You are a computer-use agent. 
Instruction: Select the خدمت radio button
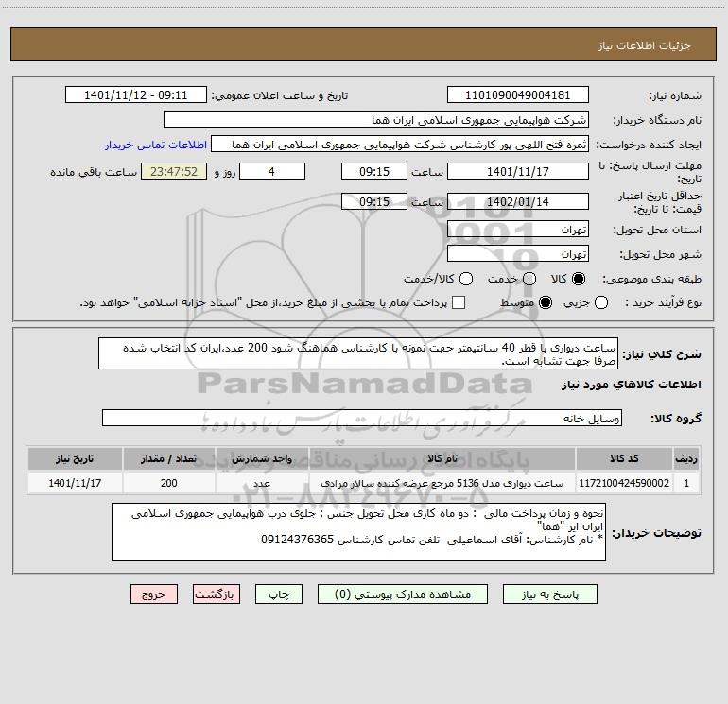click(529, 279)
